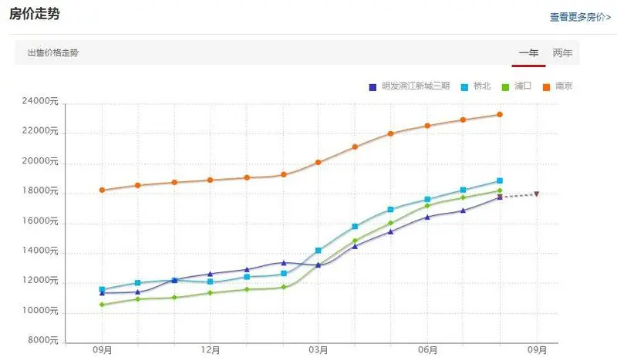Click the green 浦口 point above first 09月

pos(102,305)
